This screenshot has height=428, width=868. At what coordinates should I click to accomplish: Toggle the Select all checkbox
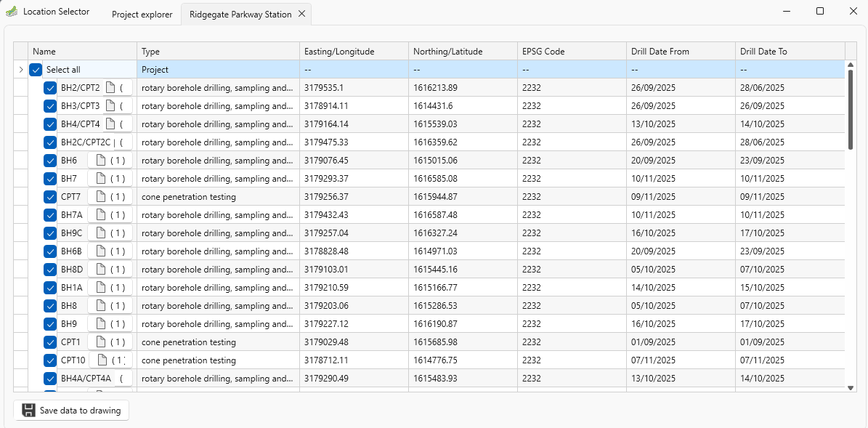(x=36, y=70)
